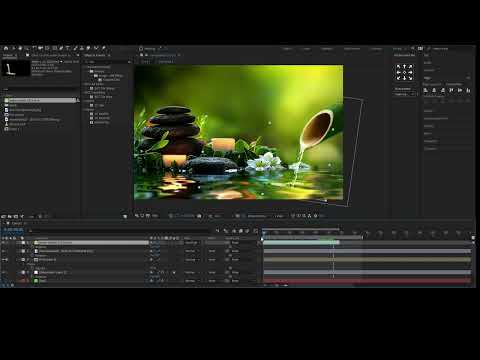Click the down-right arrow in the anchor grid
Image resolution: width=480 pixels, height=360 pixels.
(x=410, y=78)
